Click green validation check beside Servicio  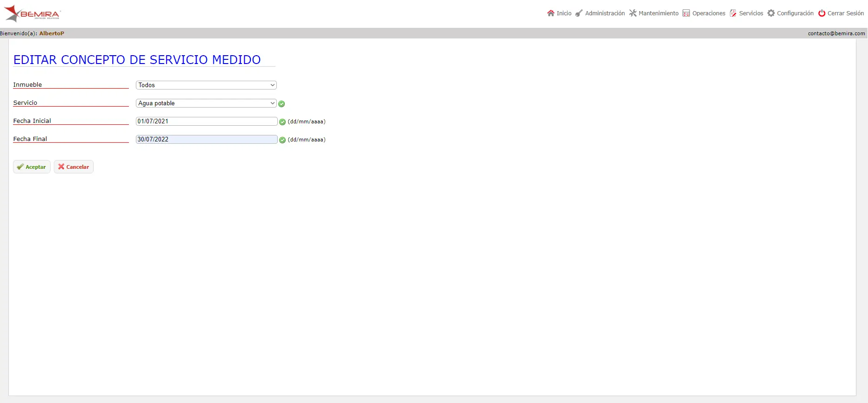click(281, 104)
